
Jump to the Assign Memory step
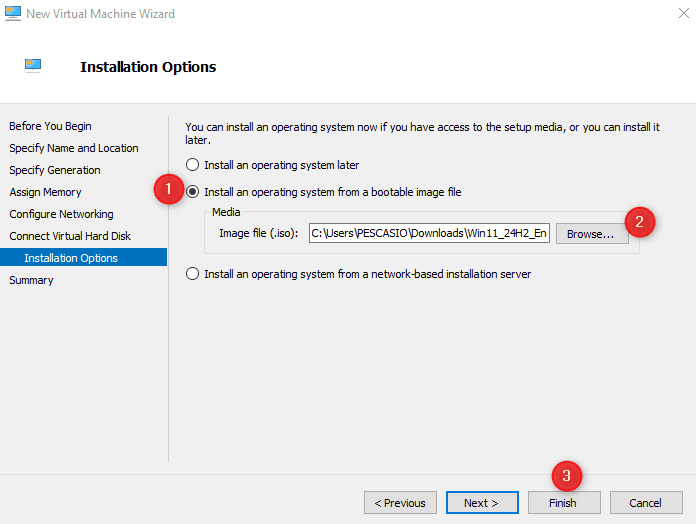click(x=45, y=192)
